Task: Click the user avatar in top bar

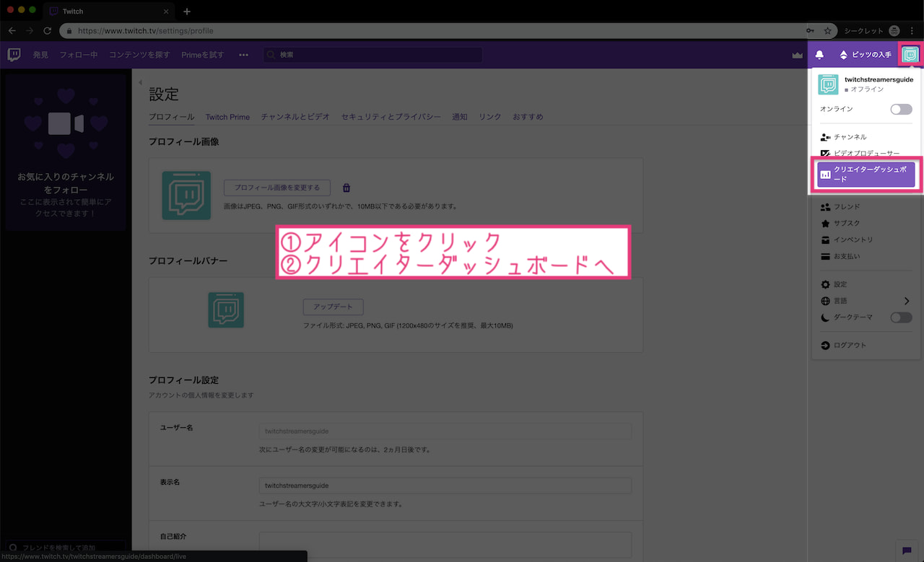Action: coord(911,55)
